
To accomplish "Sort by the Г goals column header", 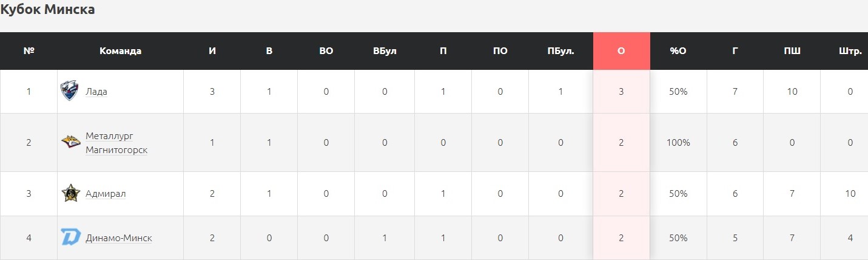I will click(735, 51).
